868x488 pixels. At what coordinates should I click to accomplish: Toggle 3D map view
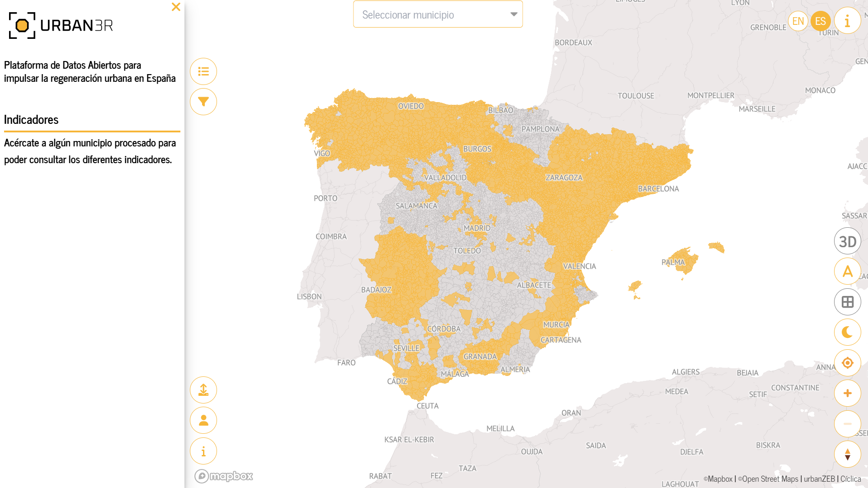tap(848, 241)
